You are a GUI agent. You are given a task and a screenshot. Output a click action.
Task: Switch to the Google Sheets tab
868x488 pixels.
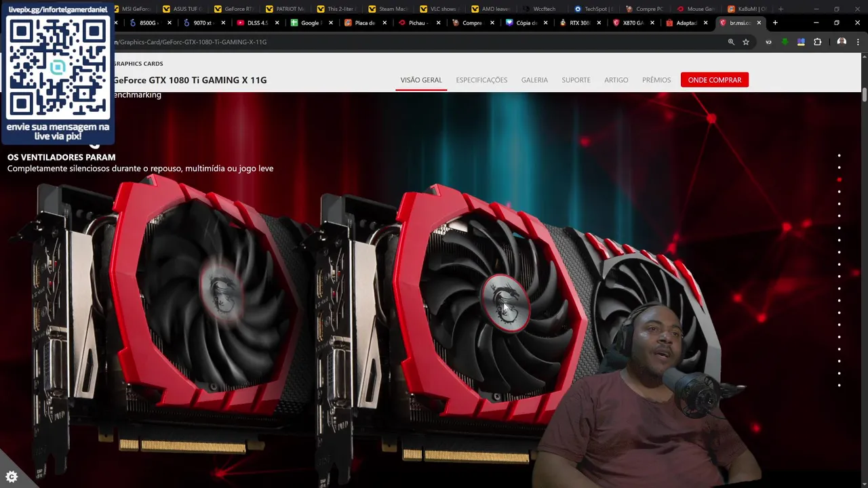point(310,22)
